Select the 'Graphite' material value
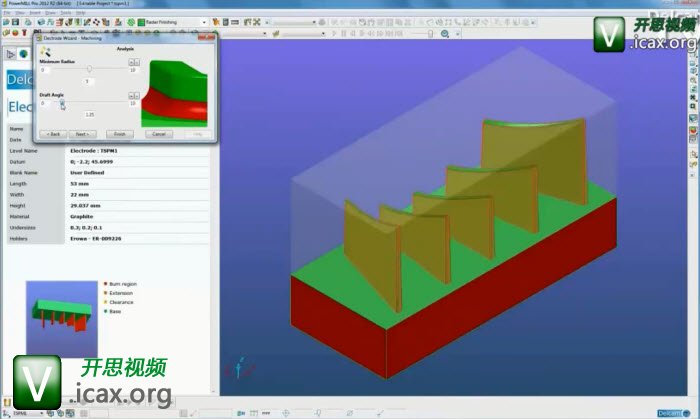700x419 pixels. click(82, 216)
